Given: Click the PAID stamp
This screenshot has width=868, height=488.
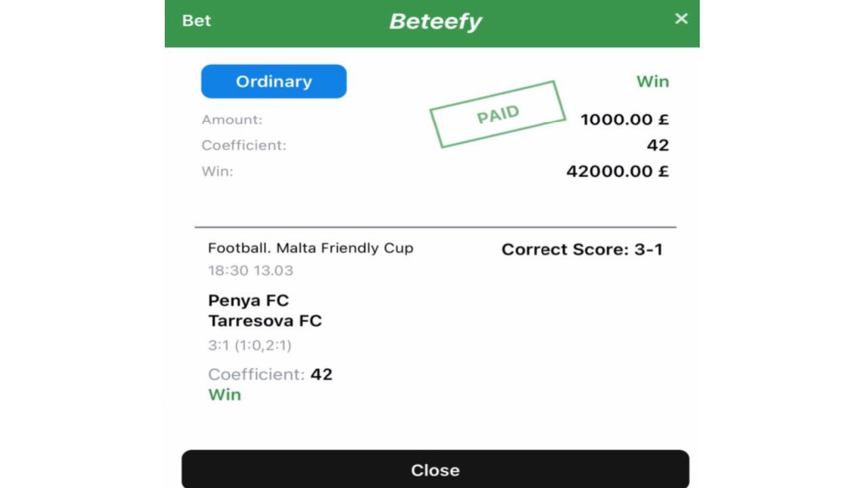Looking at the screenshot, I should 498,115.
